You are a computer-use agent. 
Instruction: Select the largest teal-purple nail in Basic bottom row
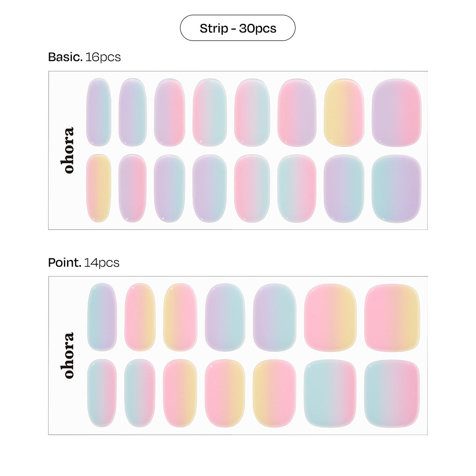coord(396,188)
